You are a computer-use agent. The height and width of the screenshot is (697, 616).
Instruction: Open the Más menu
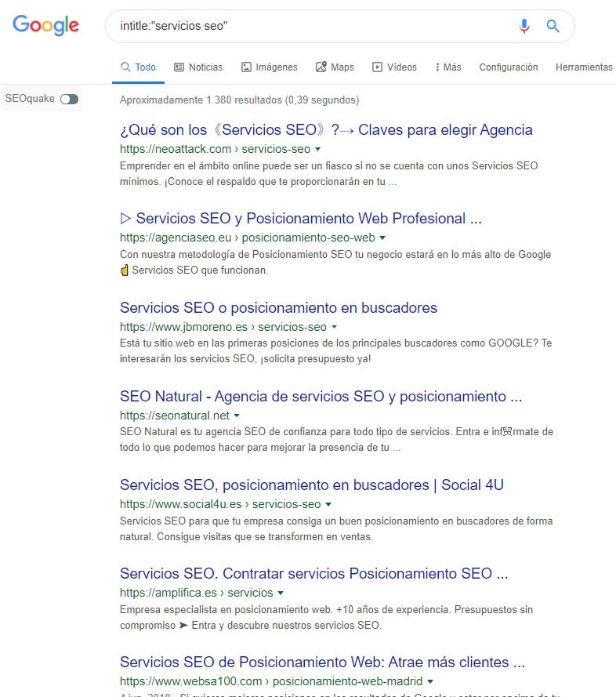(448, 67)
